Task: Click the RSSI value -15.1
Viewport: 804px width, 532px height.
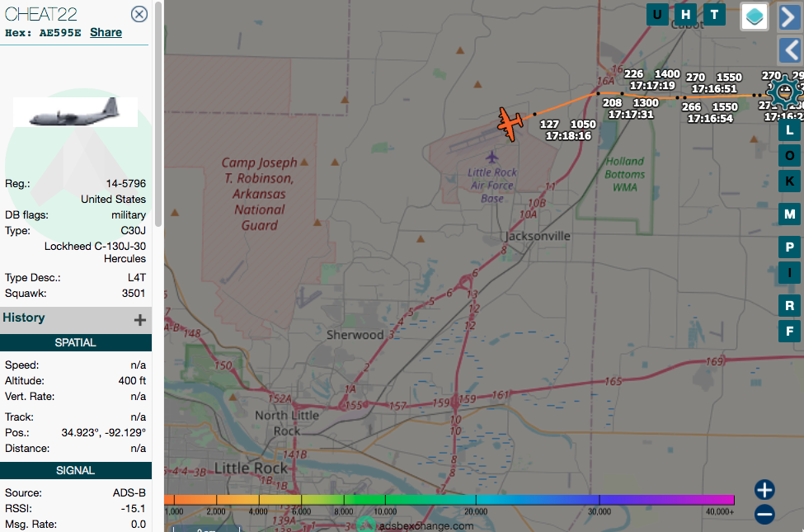Action: click(134, 508)
